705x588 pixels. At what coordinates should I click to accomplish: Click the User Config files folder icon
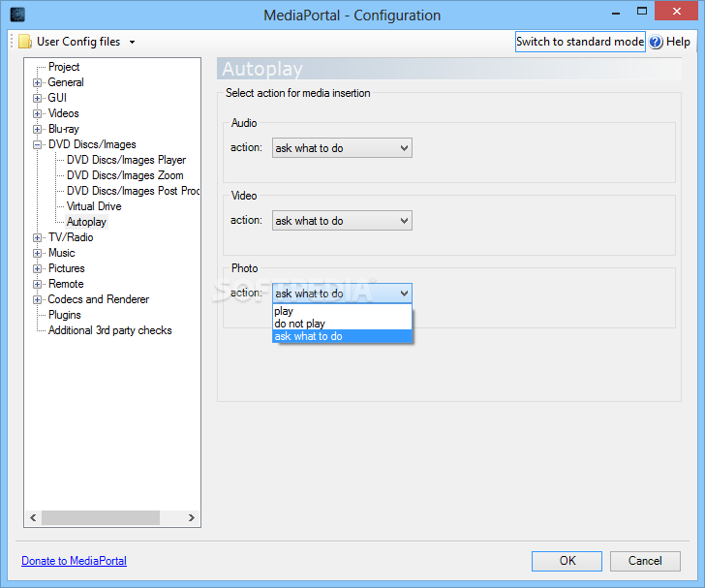(25, 42)
